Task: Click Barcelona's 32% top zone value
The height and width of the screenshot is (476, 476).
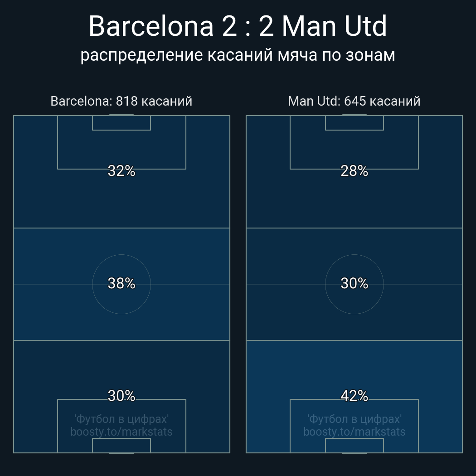Action: pos(121,171)
